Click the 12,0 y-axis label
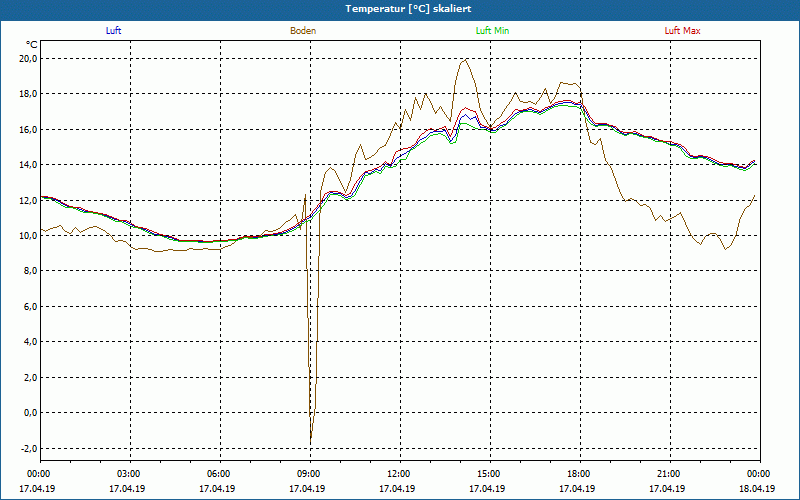The height and width of the screenshot is (500, 800). (29, 201)
